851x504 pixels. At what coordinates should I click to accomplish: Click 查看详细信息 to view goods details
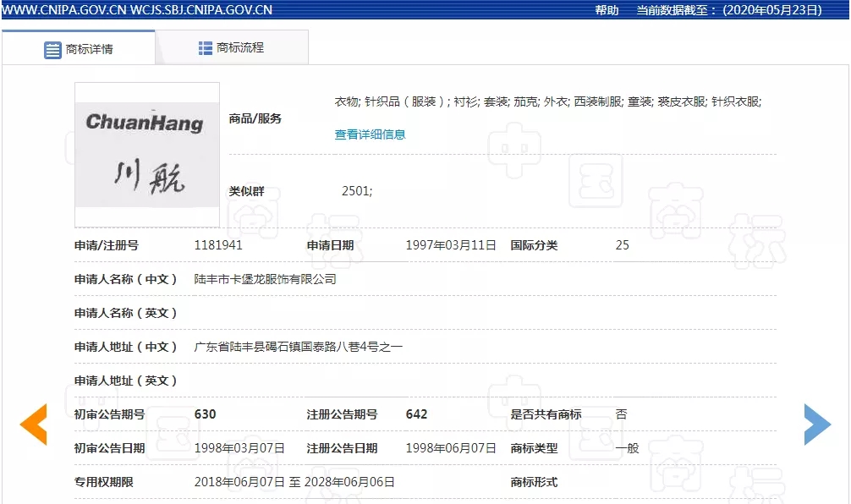[370, 134]
